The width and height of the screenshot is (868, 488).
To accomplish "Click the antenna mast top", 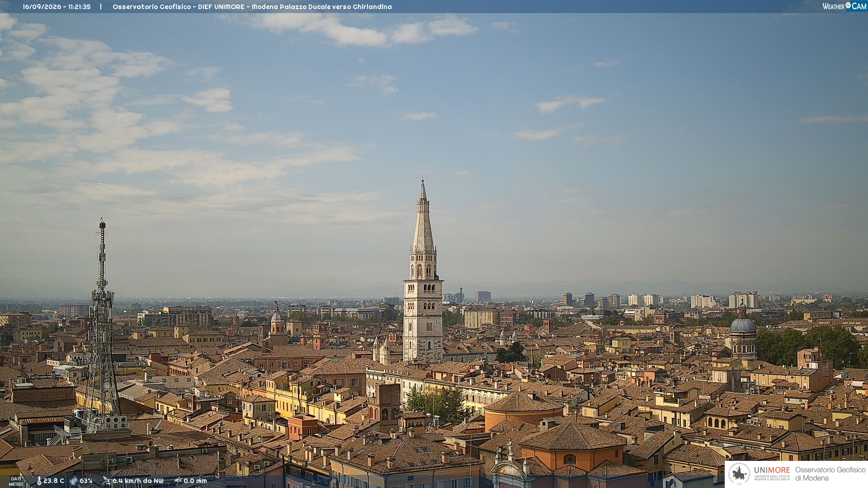I will click(x=102, y=224).
